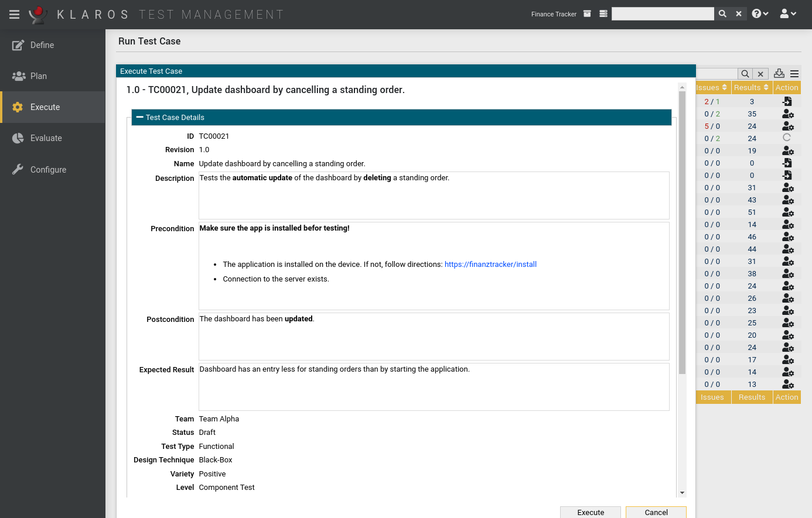Click the Klaros logo in the header
The width and height of the screenshot is (812, 518).
pos(36,14)
